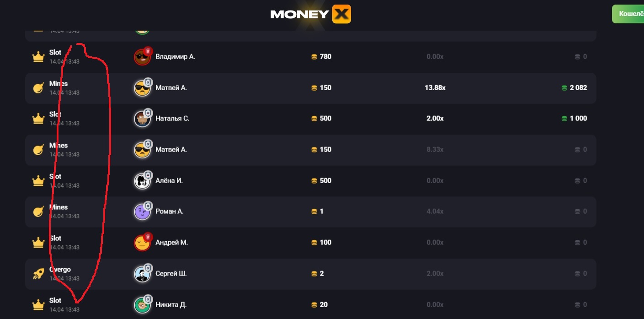Viewport: 644px width, 319px height.
Task: Click the Overgo game label
Action: point(60,270)
